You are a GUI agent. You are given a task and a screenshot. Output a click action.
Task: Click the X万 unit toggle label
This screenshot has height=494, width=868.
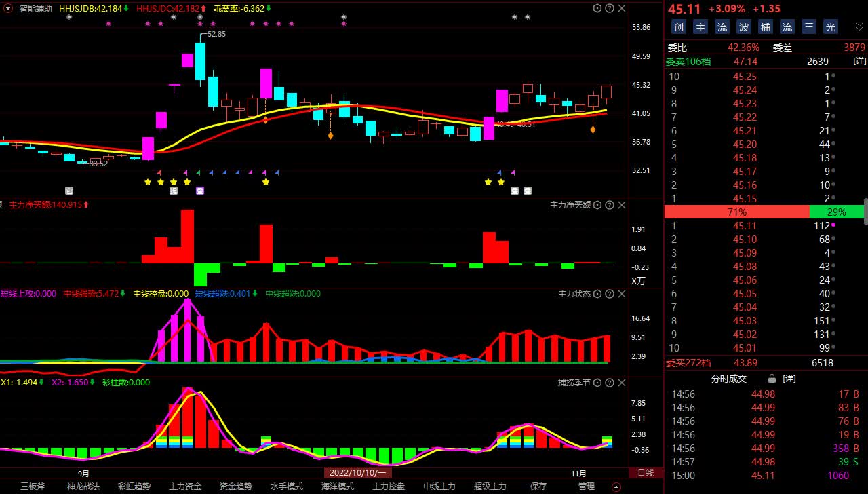(638, 281)
